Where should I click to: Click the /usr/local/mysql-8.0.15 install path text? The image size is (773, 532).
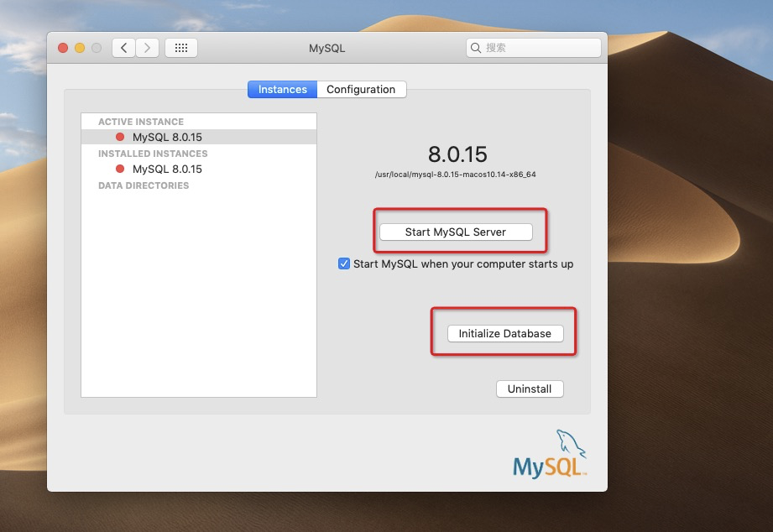point(455,175)
